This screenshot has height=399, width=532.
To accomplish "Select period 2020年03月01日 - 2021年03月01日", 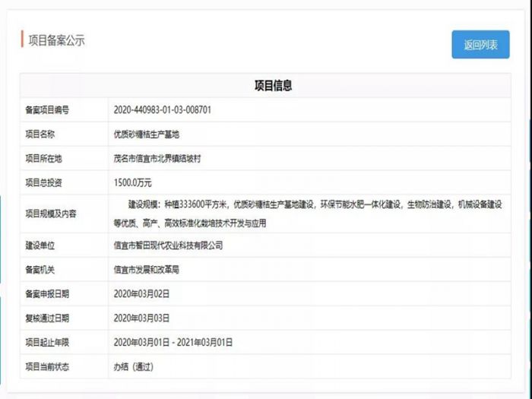I will tap(173, 342).
